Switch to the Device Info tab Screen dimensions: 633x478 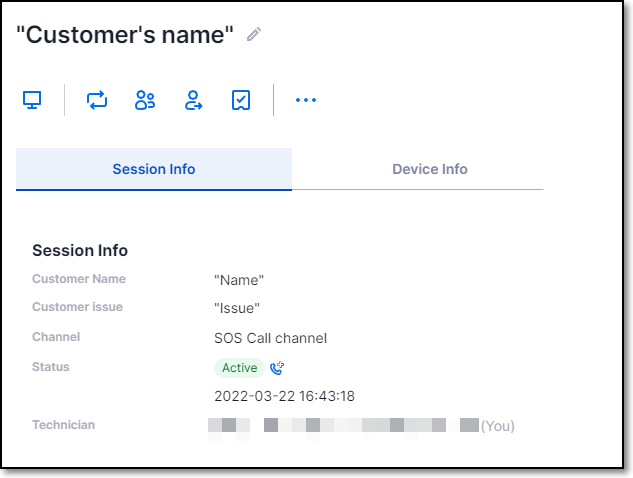[x=430, y=169]
